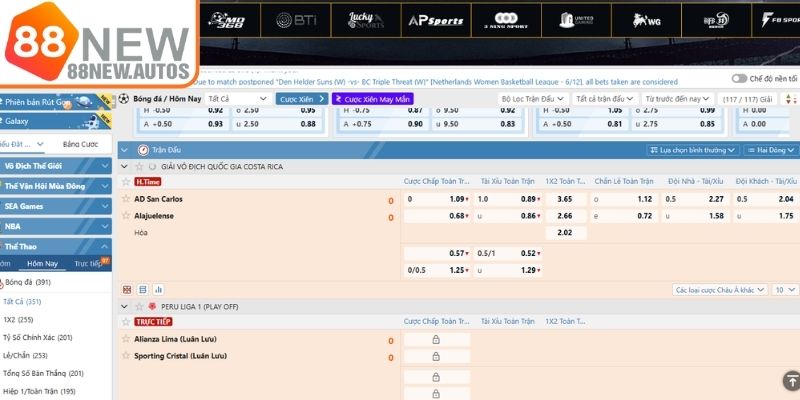The image size is (800, 400).
Task: Open the NBA sidebar menu
Action: 55,225
